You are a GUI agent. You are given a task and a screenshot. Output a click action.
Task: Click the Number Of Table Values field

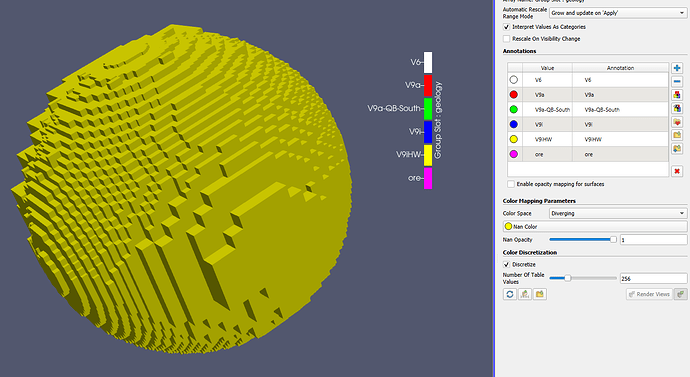(653, 278)
